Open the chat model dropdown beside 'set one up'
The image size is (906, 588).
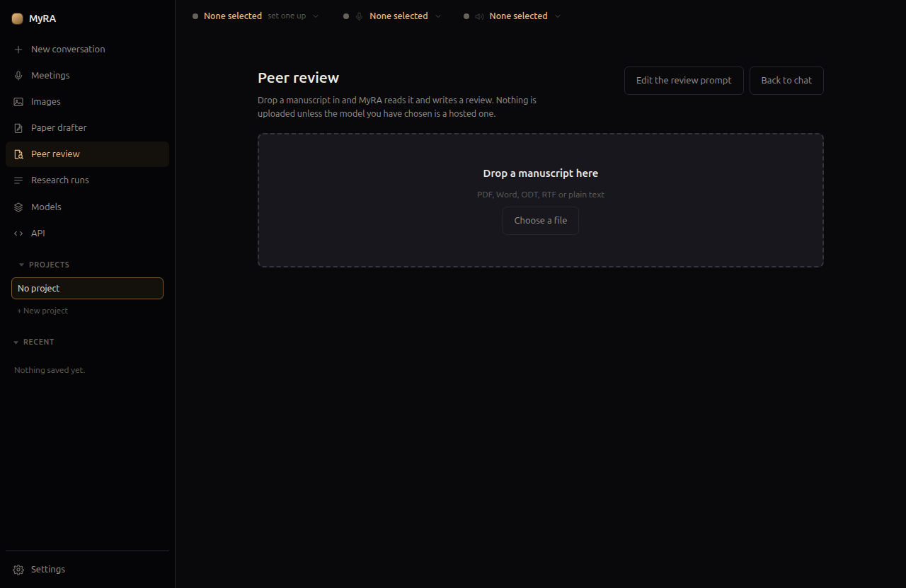[x=316, y=16]
